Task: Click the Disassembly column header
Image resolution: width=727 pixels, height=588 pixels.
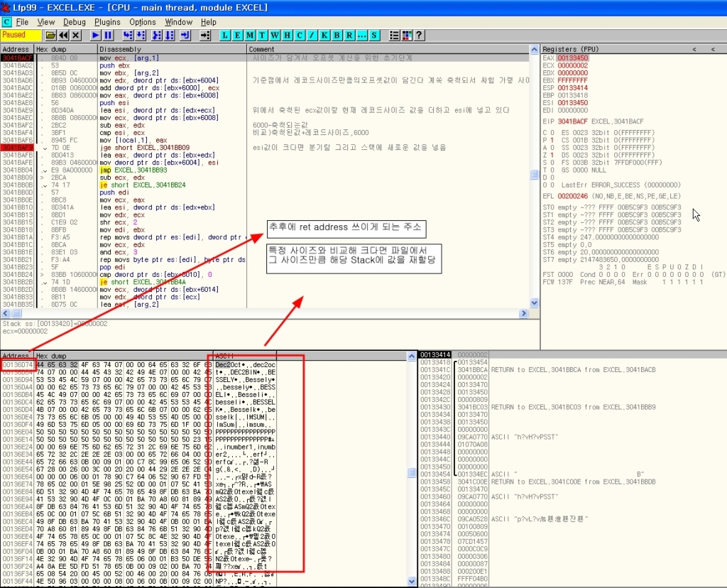Action: (172, 49)
